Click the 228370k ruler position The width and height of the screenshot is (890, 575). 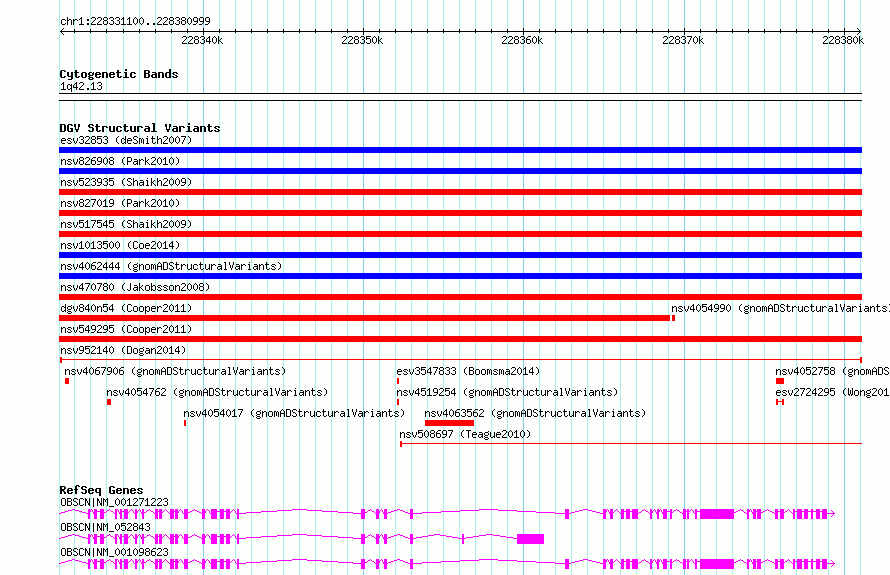pos(683,40)
